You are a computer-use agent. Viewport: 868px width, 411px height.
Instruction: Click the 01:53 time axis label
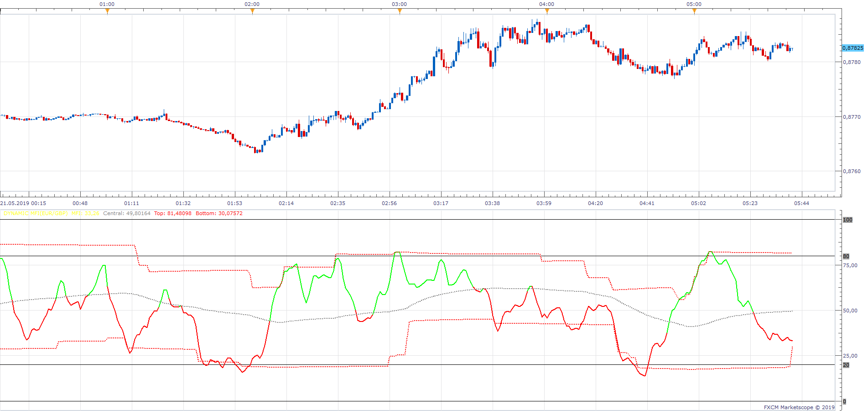point(235,203)
